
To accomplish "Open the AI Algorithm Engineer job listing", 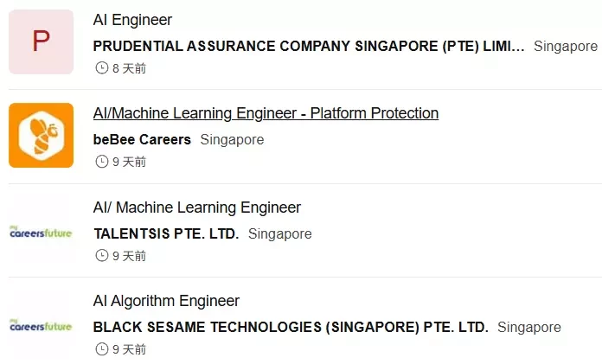I will tap(166, 301).
